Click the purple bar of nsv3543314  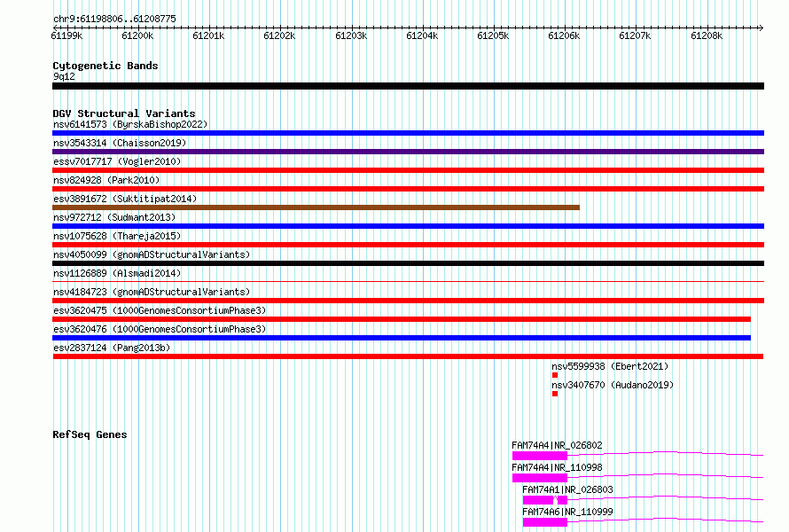tap(408, 152)
